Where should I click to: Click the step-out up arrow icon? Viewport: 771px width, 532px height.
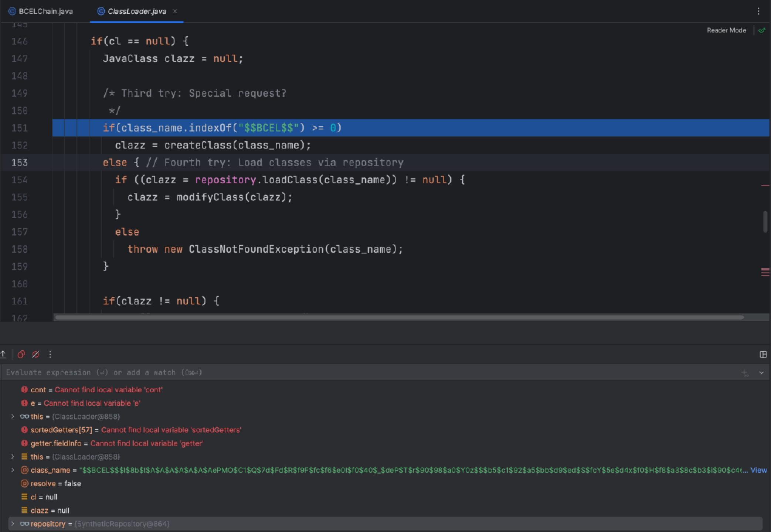point(3,355)
